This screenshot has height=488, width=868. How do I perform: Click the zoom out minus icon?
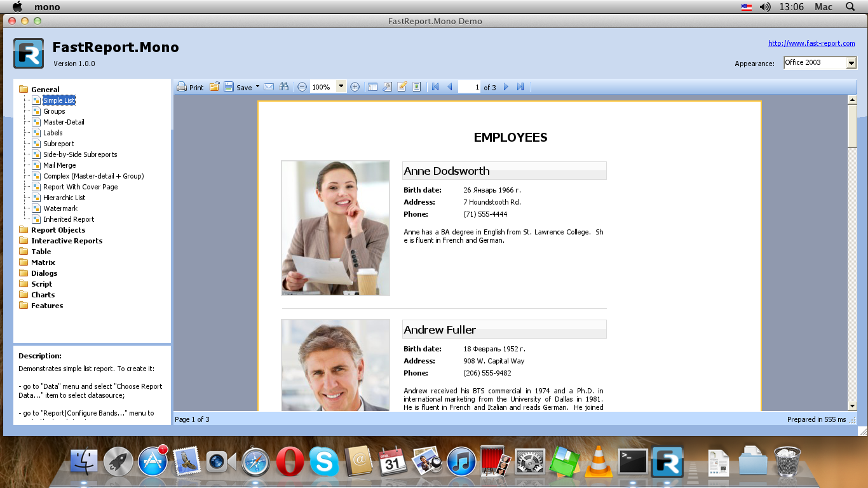[302, 87]
